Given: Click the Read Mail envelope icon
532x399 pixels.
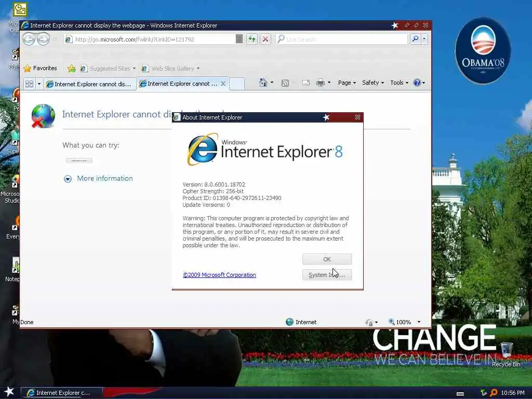Looking at the screenshot, I should (x=305, y=83).
